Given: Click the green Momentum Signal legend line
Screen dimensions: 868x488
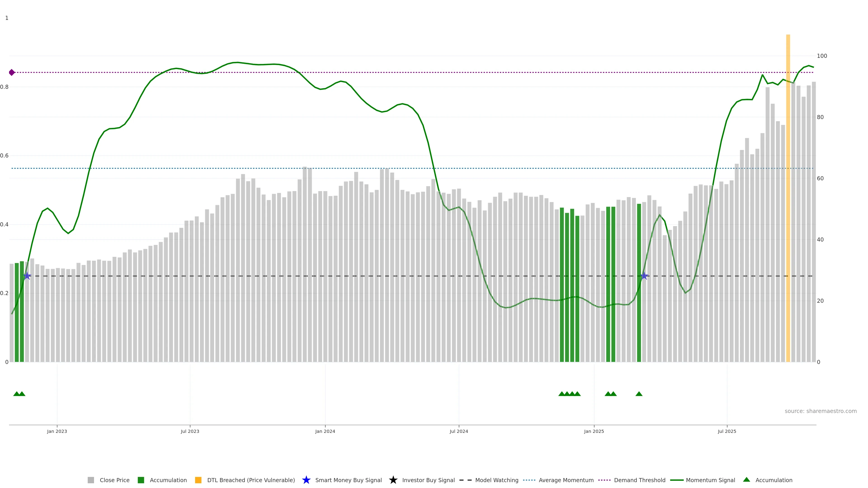Looking at the screenshot, I should click(677, 480).
